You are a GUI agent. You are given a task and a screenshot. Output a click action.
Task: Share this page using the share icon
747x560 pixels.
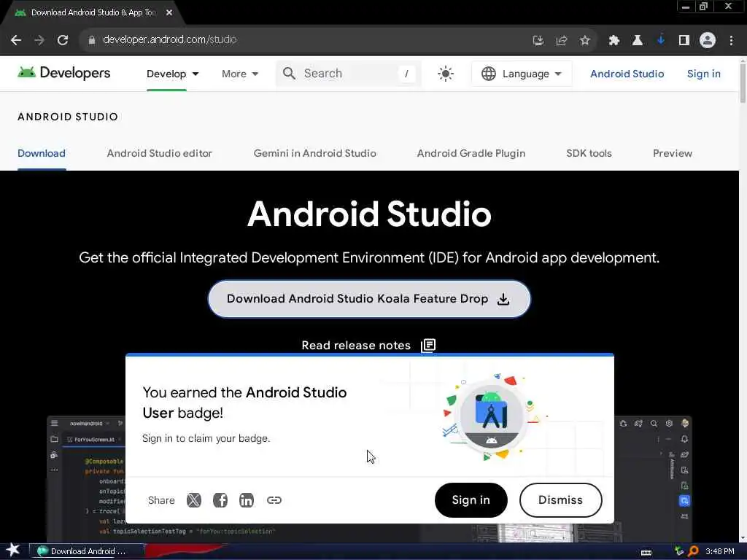click(561, 40)
